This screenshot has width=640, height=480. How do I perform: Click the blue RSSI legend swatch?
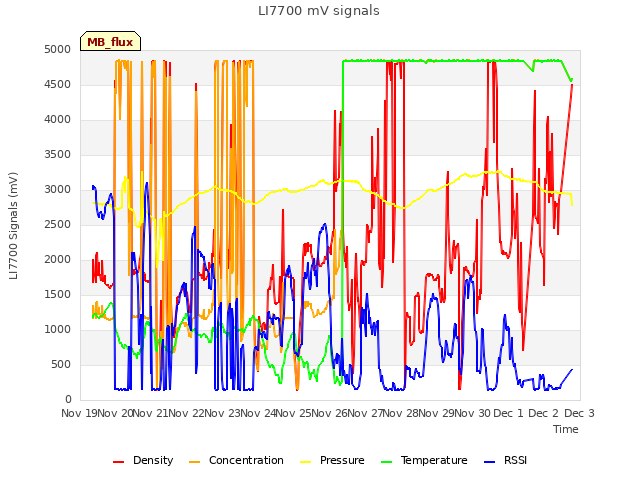489,462
